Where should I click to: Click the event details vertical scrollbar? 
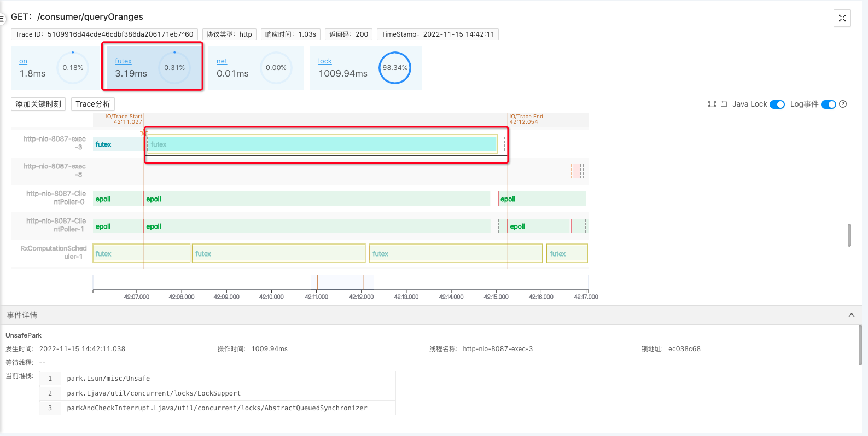[x=859, y=345]
